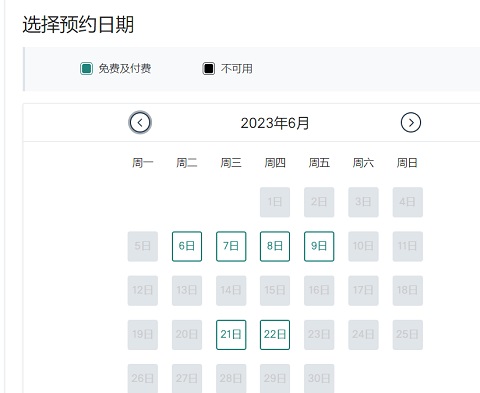Go to previous month with left arrow

(x=140, y=123)
